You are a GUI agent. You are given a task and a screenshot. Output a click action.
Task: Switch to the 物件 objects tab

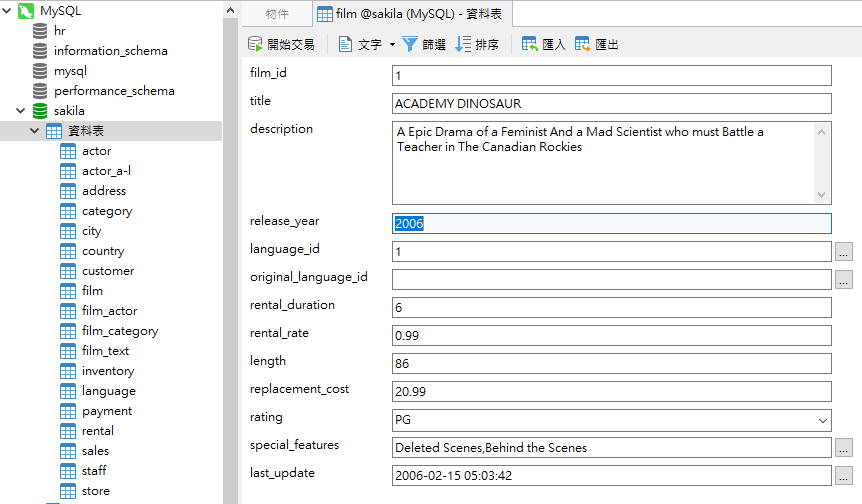(277, 14)
